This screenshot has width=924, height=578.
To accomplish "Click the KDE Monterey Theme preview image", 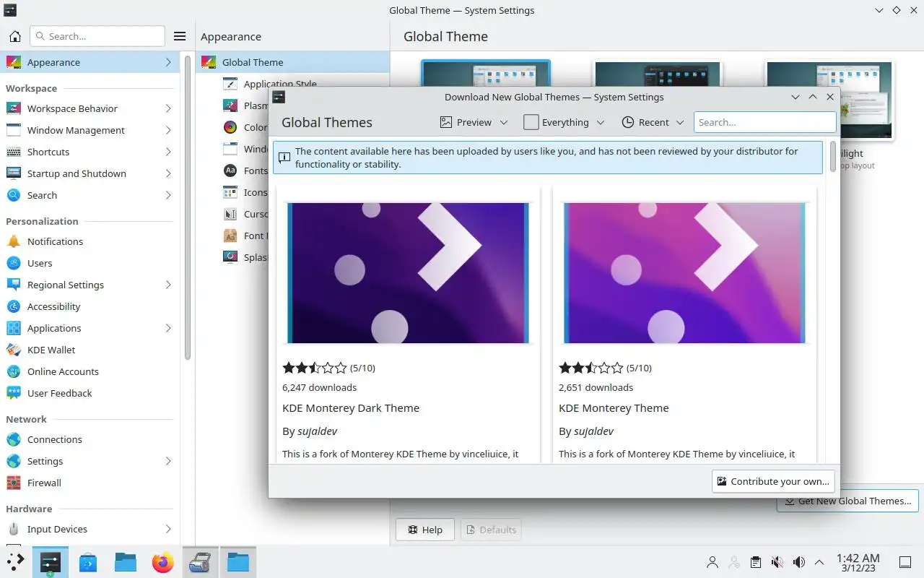I will [x=684, y=272].
